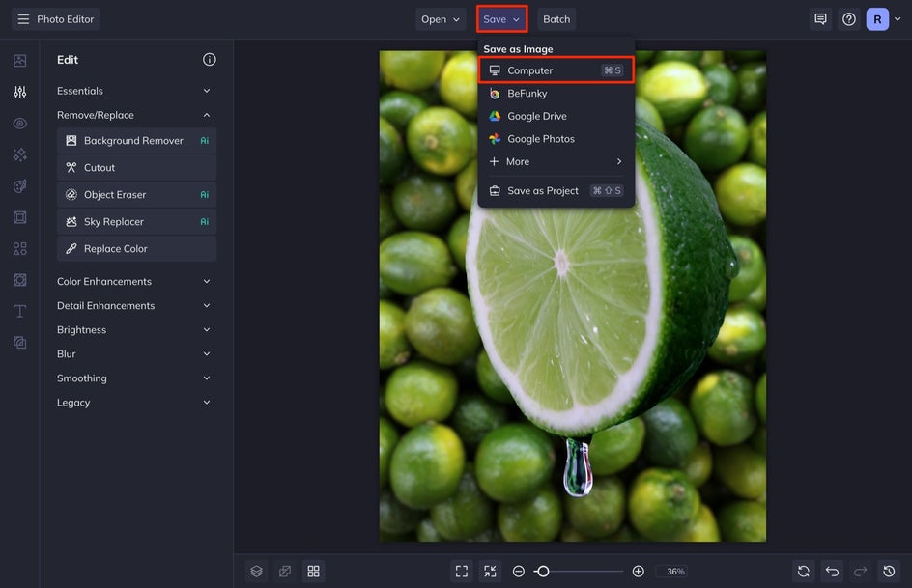Open the Frames sidebar icon
The image size is (912, 588).
tap(19, 217)
